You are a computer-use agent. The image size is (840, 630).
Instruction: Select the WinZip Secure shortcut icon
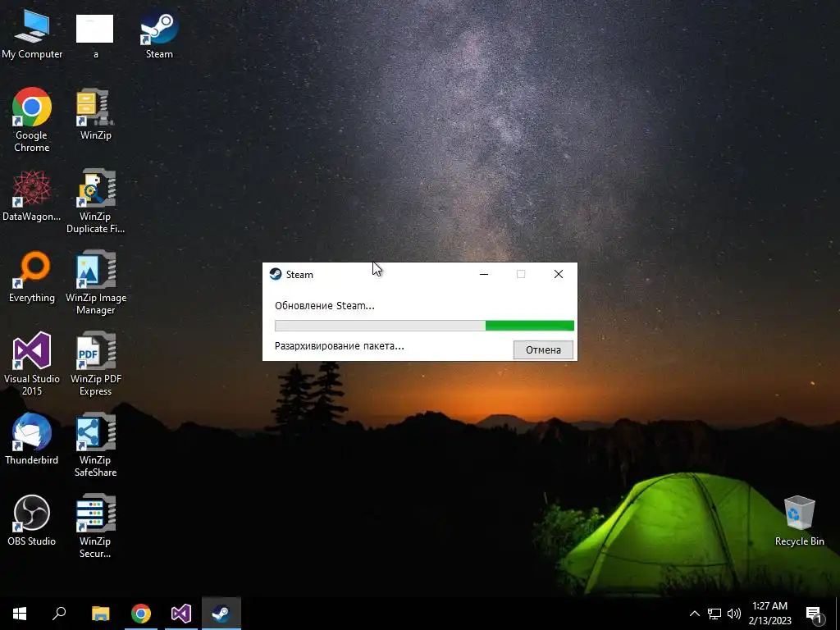point(95,527)
